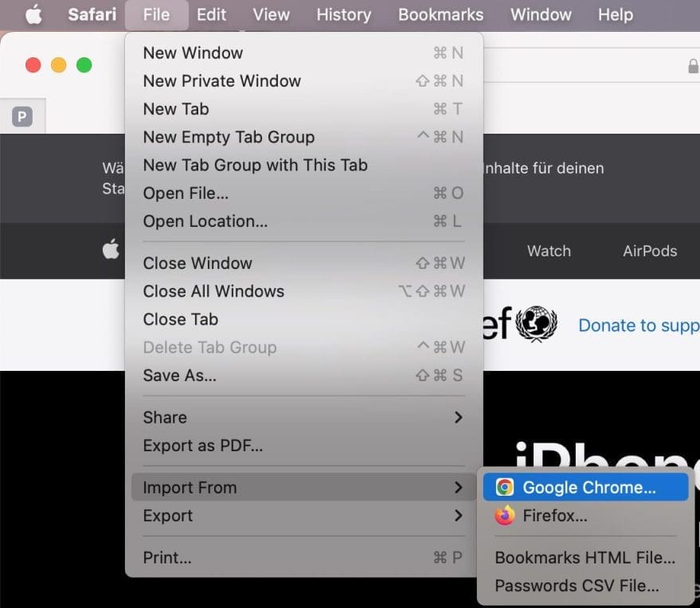This screenshot has width=700, height=608.
Task: Select Bookmarks HTML File… import option
Action: 585,558
